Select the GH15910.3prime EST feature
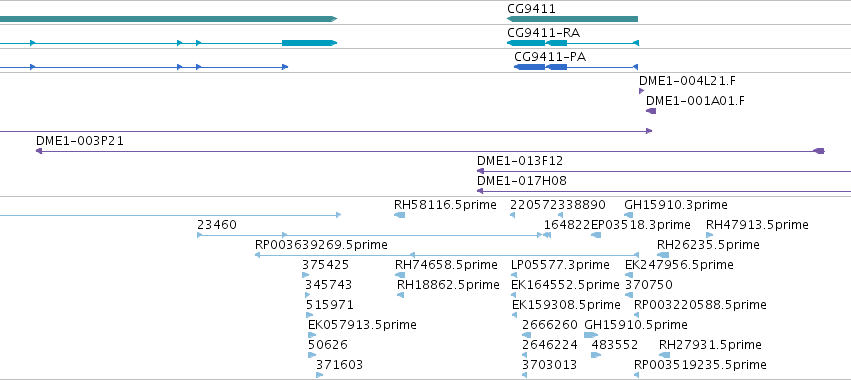The width and height of the screenshot is (851, 380). tap(628, 216)
